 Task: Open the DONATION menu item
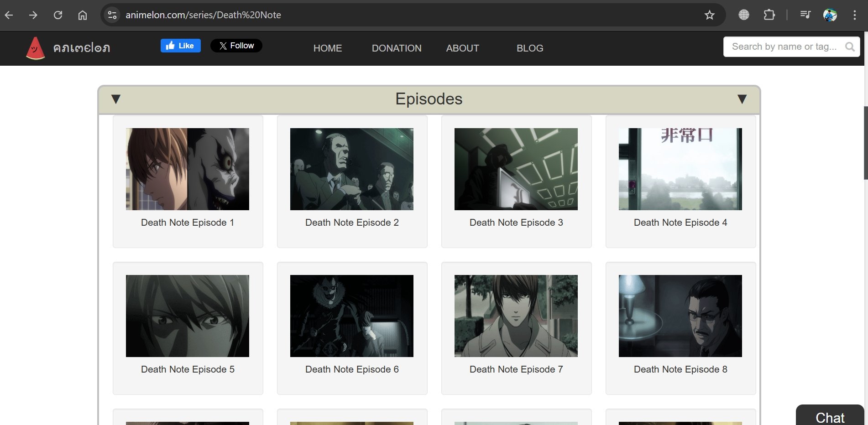[397, 48]
